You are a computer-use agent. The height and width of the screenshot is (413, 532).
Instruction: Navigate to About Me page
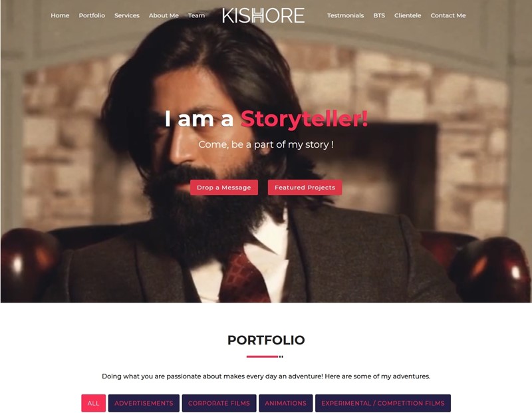164,15
